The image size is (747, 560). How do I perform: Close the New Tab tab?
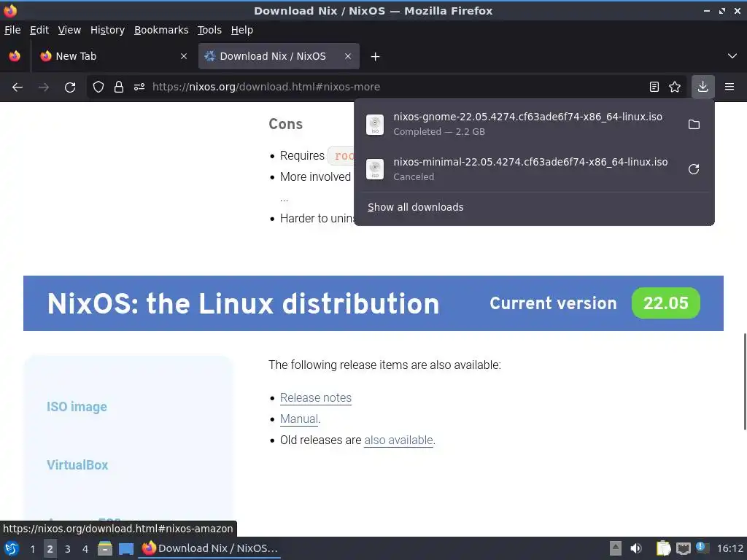click(x=184, y=56)
